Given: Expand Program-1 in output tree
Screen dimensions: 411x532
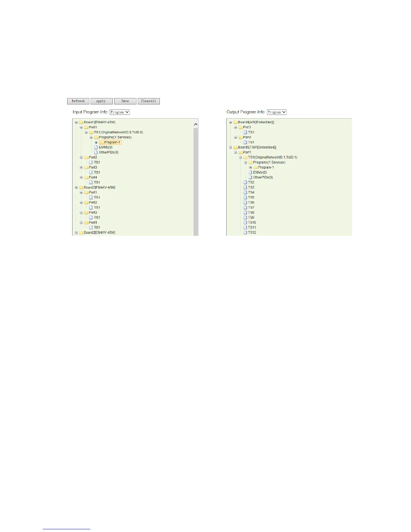Looking at the screenshot, I should tap(251, 168).
